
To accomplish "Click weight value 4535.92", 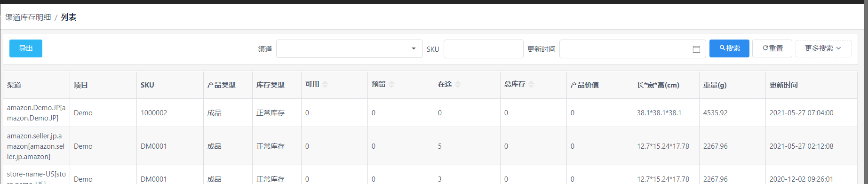I will click(716, 113).
